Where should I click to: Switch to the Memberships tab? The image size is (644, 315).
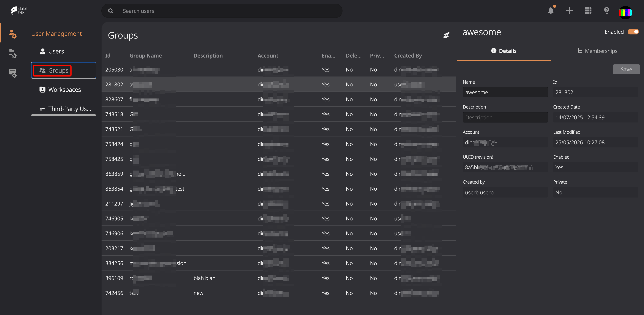(x=597, y=51)
